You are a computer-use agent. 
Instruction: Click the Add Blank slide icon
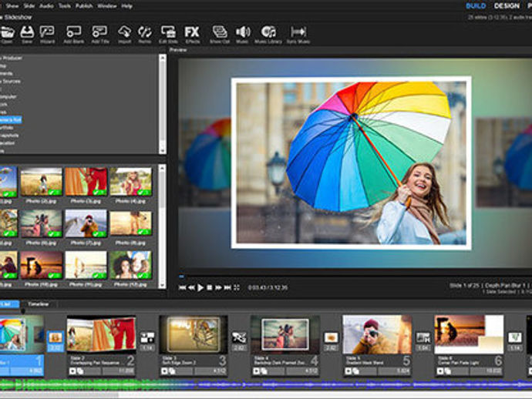(x=73, y=34)
